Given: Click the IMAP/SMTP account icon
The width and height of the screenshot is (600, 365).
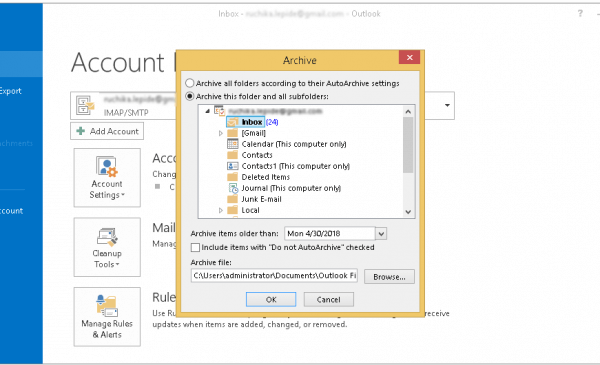Looking at the screenshot, I should point(85,106).
